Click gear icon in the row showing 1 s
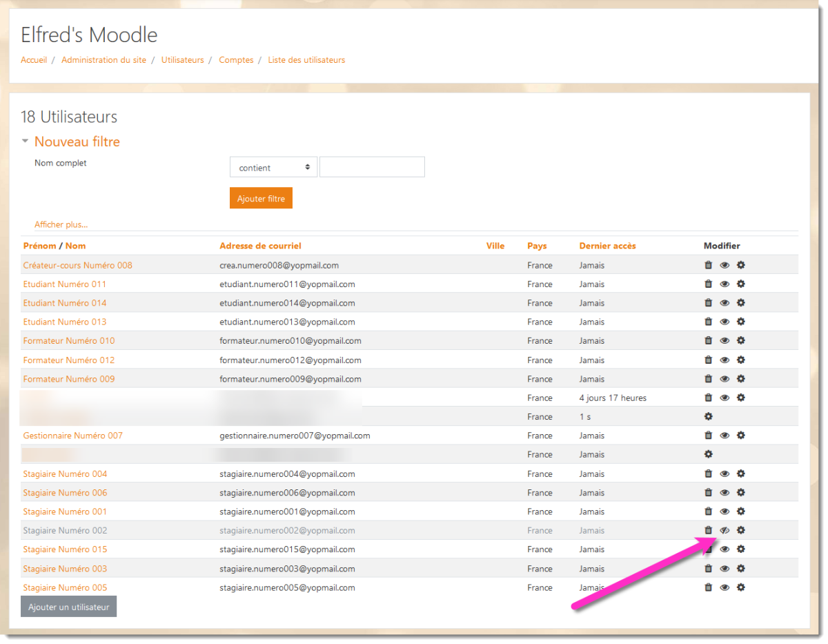The height and width of the screenshot is (644, 828). 708,416
